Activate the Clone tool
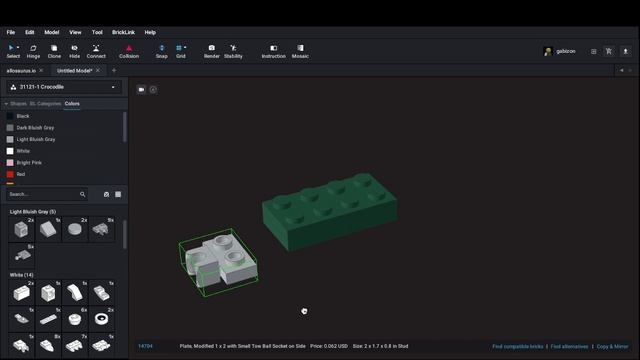The image size is (640, 360). 54,51
